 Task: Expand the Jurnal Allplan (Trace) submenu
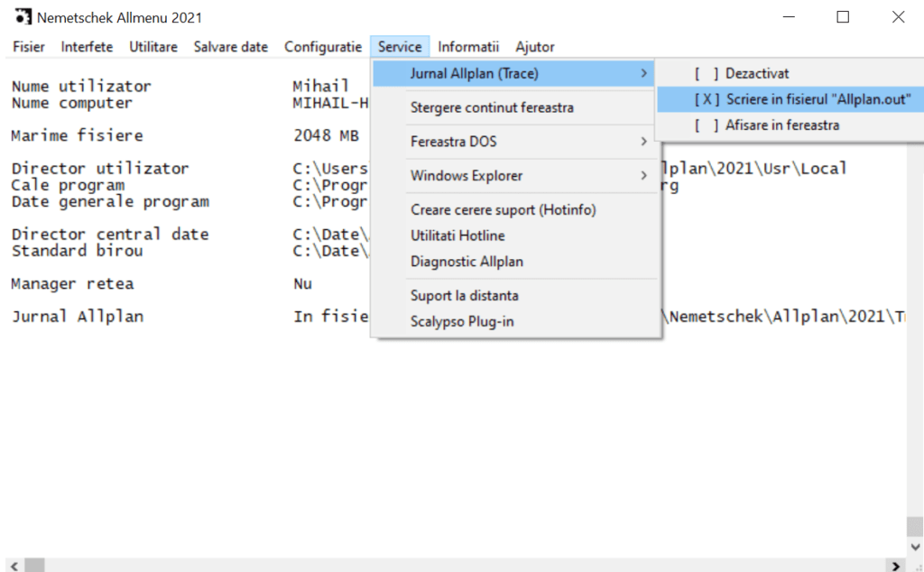[x=513, y=74]
